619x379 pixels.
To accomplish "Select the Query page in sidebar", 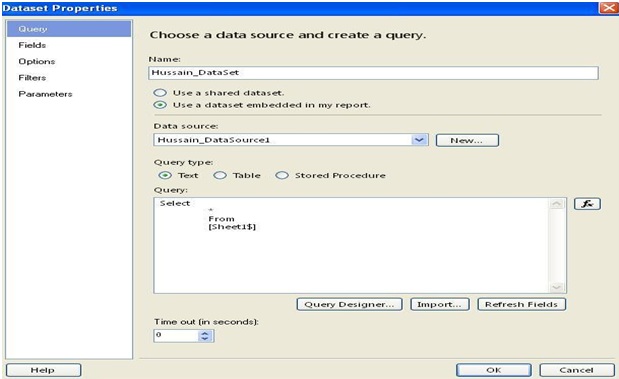I will click(x=69, y=29).
